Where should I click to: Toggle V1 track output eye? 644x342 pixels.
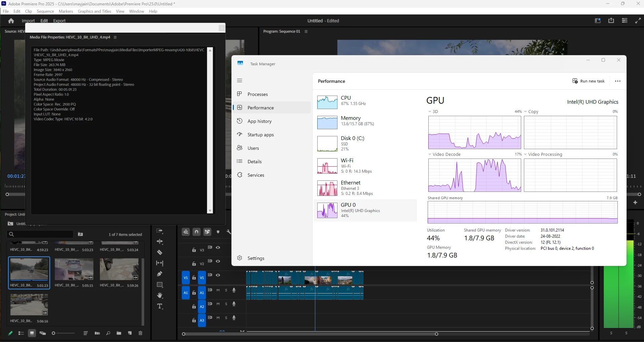(x=218, y=275)
